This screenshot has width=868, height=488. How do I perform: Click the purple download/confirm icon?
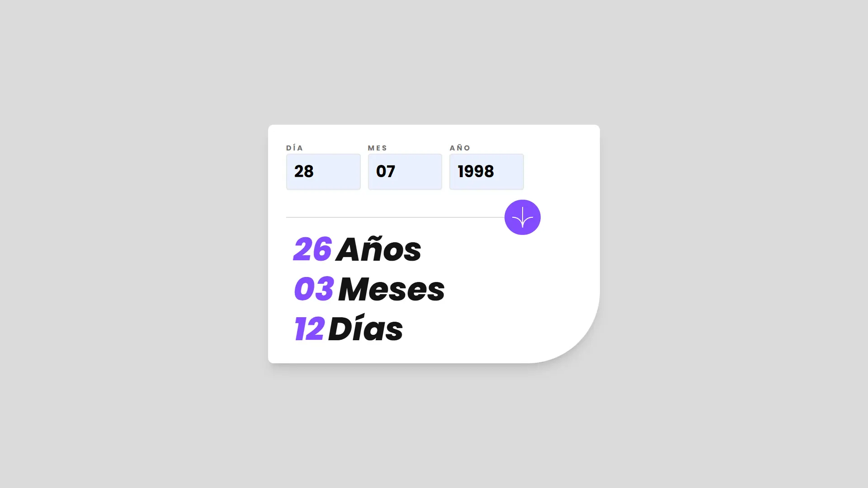pos(522,216)
